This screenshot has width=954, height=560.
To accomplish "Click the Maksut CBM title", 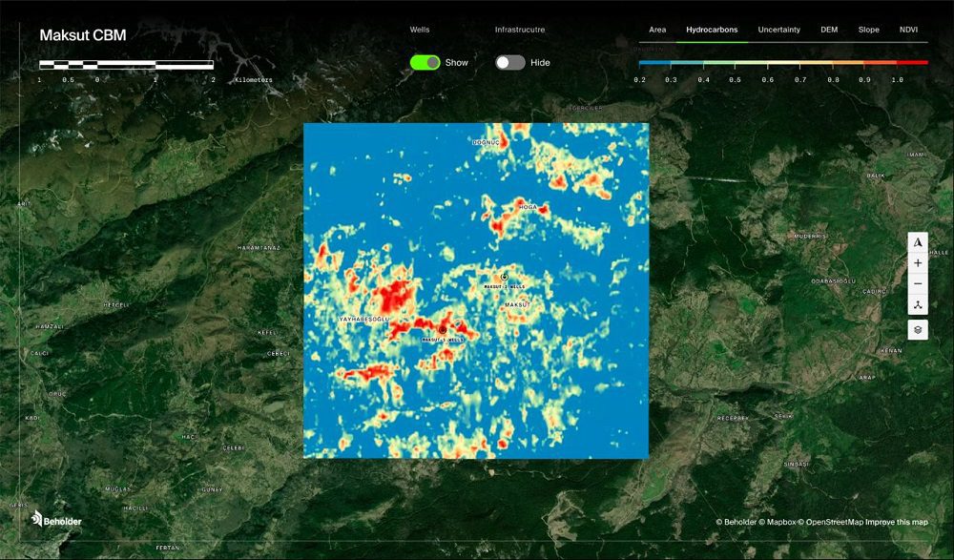I will point(83,35).
